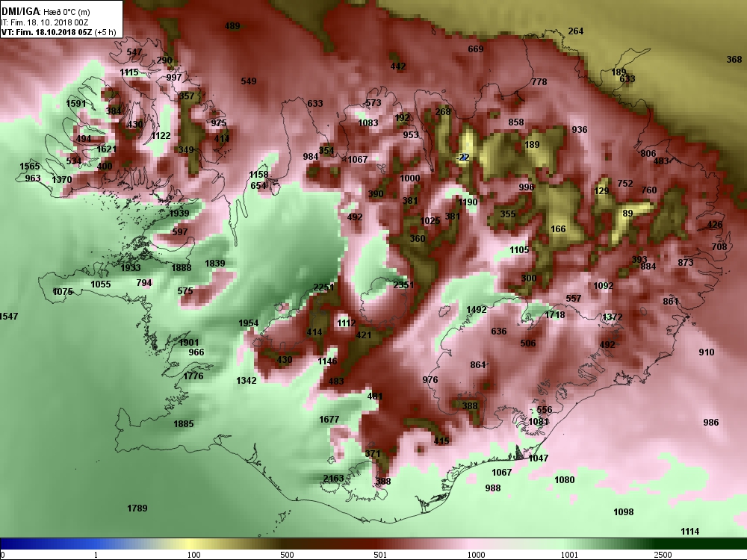Click the value 1047 on the coast

[539, 458]
